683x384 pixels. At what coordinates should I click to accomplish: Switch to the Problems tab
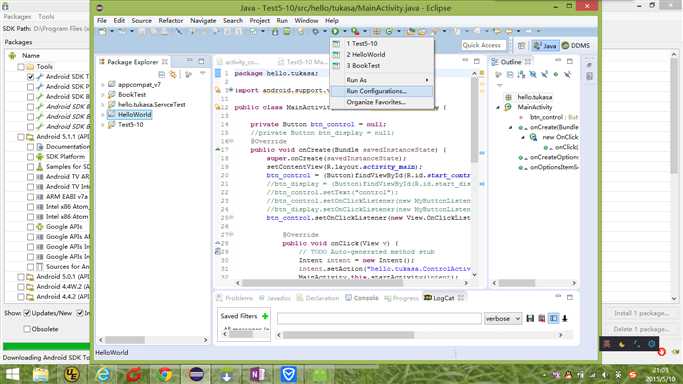(x=235, y=298)
